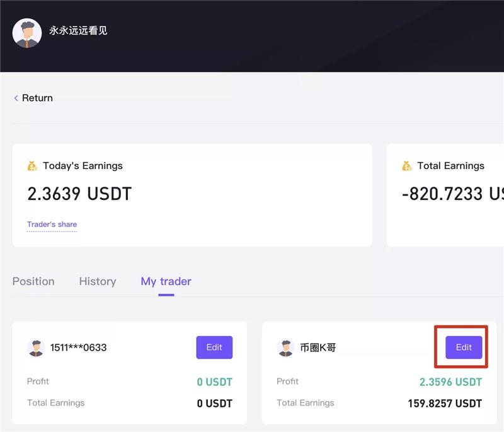Click the money bag icon by Total Earnings
This screenshot has height=432, width=504.
[406, 166]
